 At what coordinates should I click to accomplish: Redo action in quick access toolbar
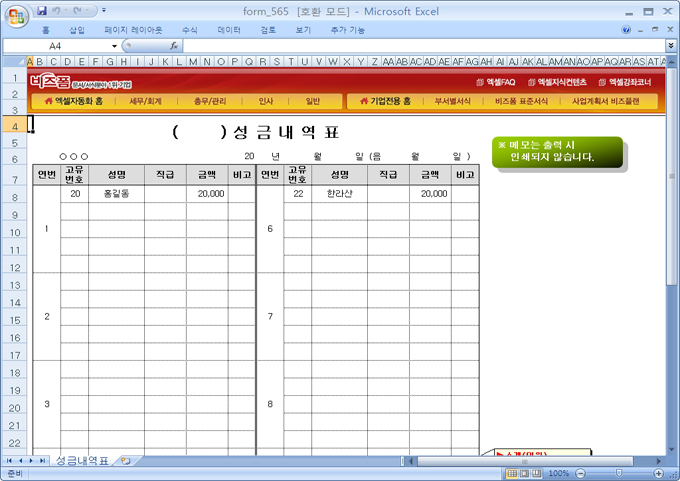coord(78,10)
